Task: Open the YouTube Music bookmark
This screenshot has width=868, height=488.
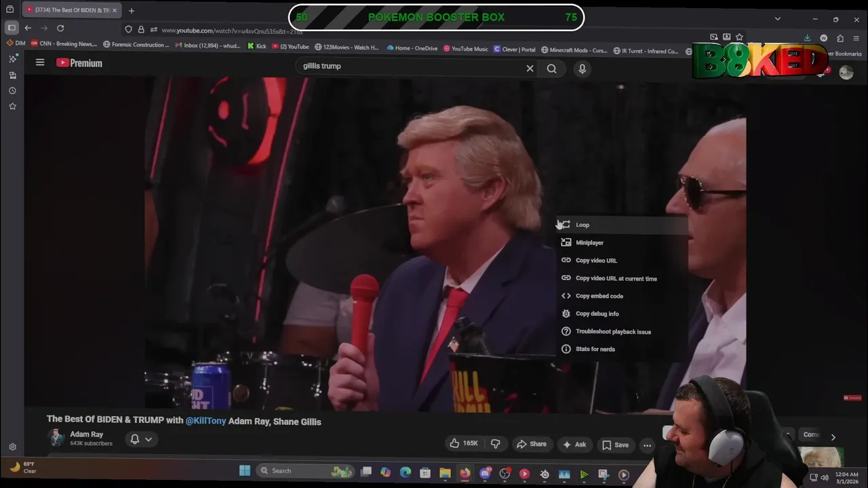Action: pyautogui.click(x=465, y=48)
